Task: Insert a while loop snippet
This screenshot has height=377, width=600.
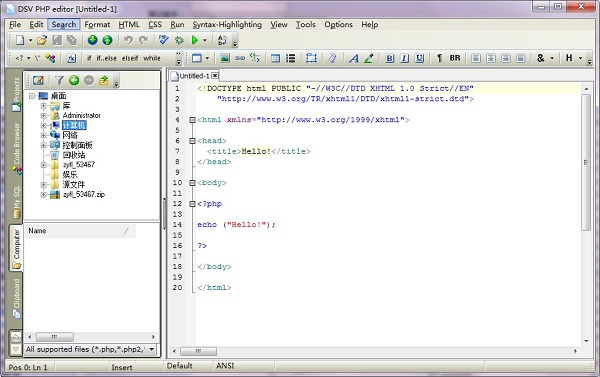Action: pyautogui.click(x=152, y=58)
